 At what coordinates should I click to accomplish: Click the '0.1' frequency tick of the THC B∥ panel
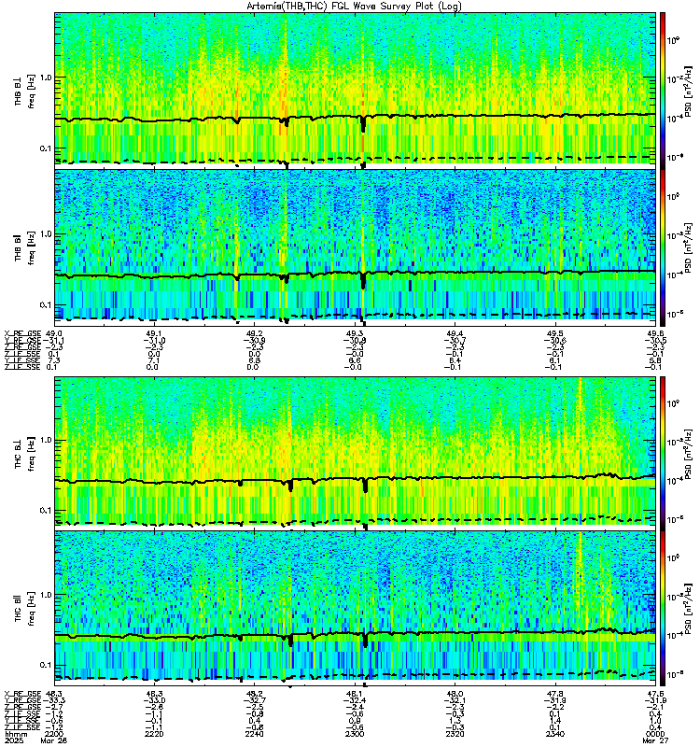click(46, 665)
